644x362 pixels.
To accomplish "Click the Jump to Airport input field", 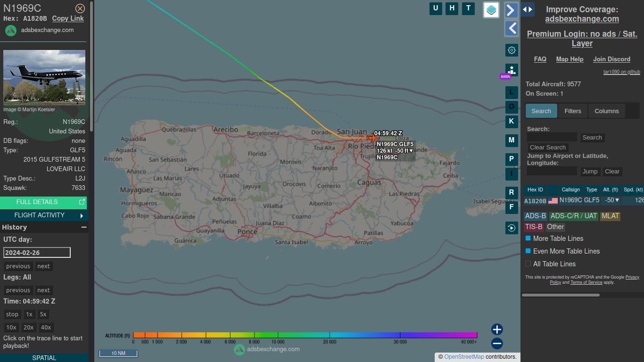I will (552, 171).
